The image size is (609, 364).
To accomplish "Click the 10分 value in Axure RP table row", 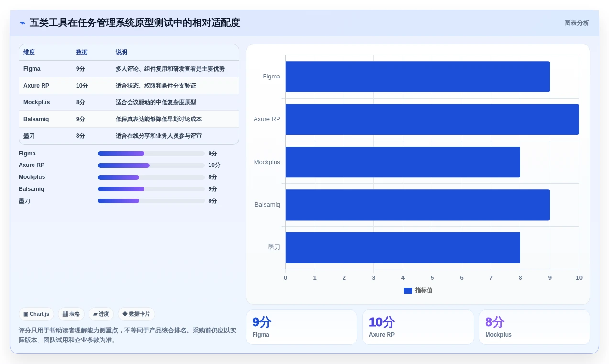I will click(x=82, y=86).
